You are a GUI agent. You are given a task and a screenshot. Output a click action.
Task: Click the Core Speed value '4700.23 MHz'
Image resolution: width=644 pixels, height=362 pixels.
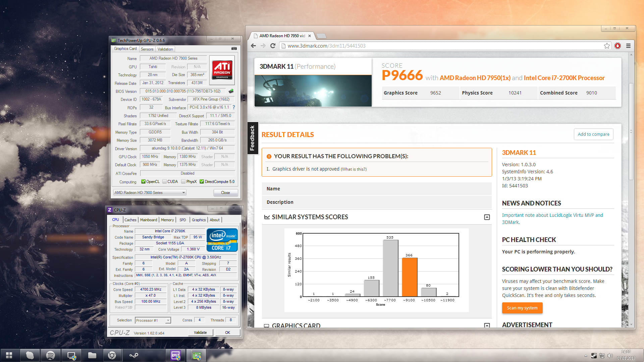click(x=151, y=289)
